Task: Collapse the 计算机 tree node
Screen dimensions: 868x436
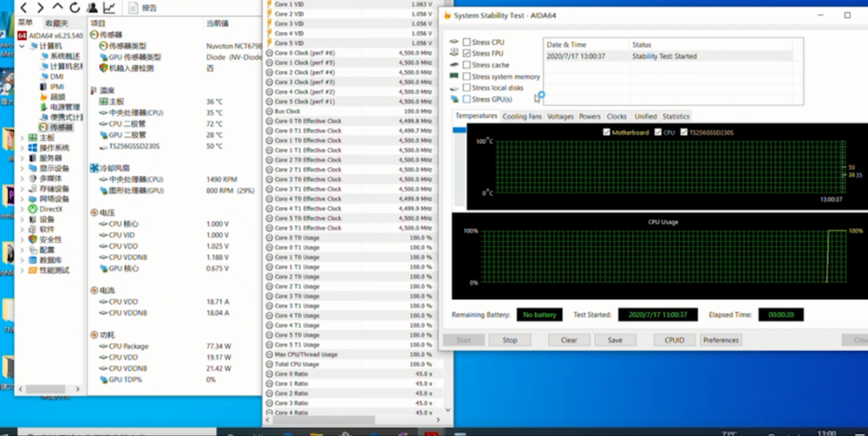Action: tap(23, 46)
